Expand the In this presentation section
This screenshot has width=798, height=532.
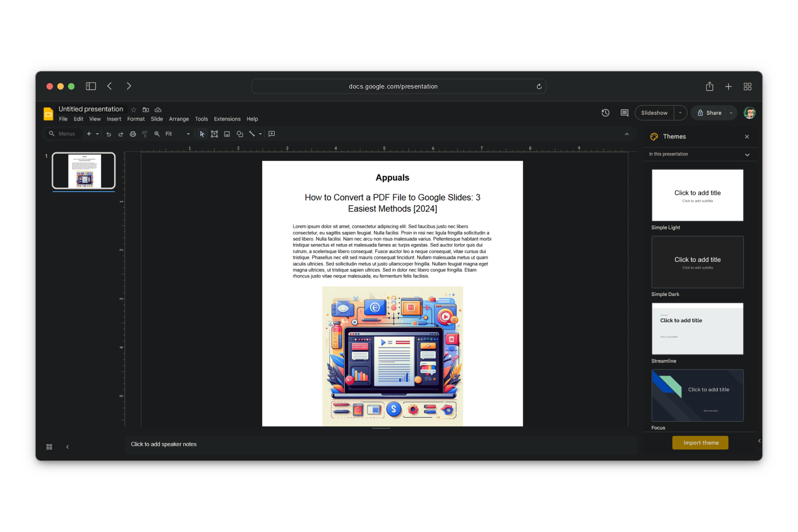tap(747, 155)
